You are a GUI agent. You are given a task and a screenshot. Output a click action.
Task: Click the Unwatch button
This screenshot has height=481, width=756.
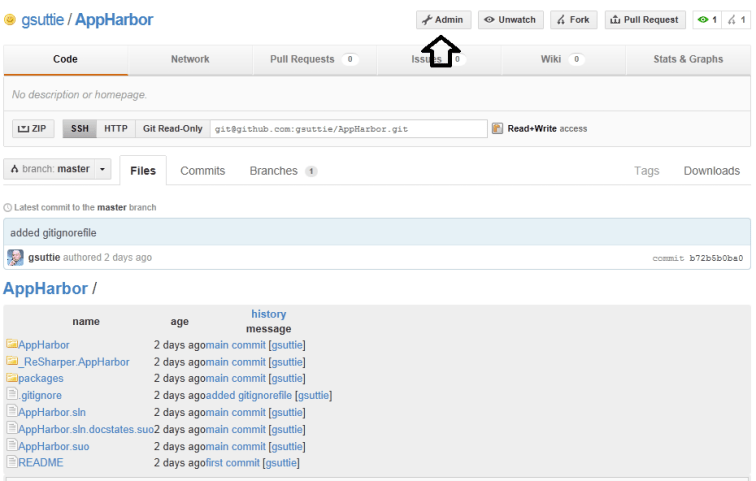511,20
